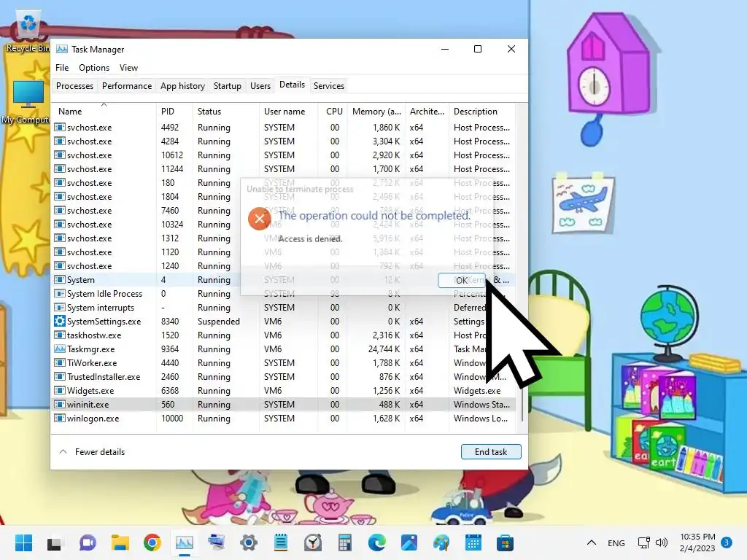Select the wininit.exe process row

coord(284,404)
